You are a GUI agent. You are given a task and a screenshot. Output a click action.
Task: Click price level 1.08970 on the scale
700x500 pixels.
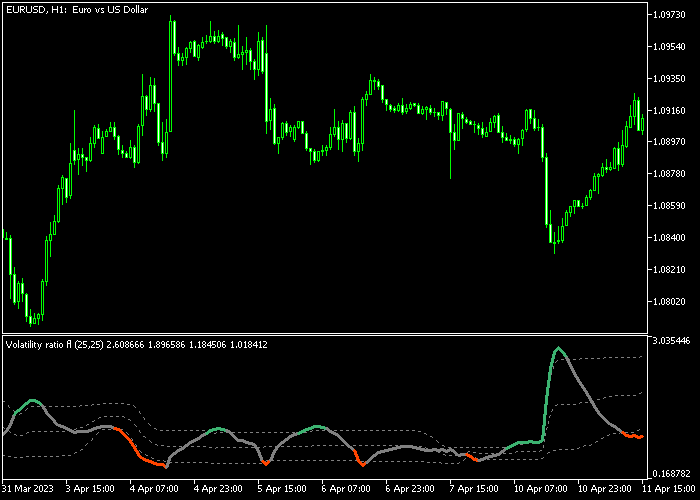click(669, 142)
